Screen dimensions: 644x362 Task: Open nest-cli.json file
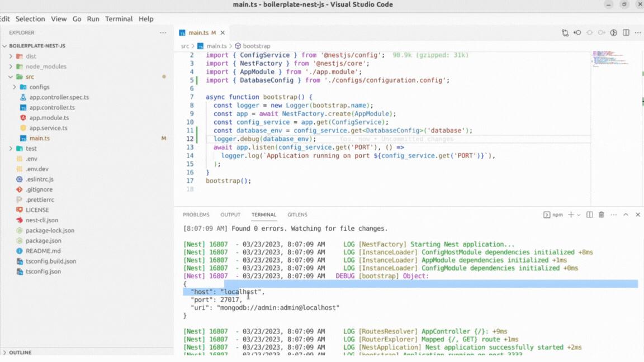(42, 221)
